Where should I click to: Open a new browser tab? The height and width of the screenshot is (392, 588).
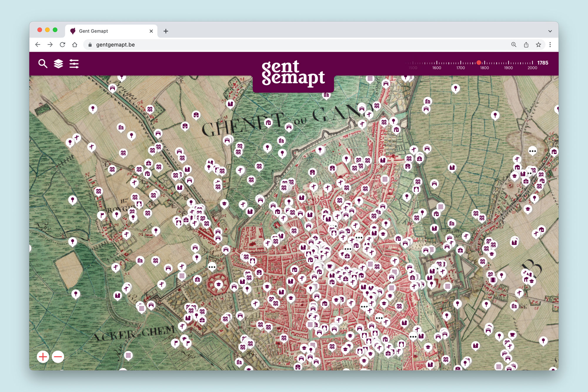point(166,31)
